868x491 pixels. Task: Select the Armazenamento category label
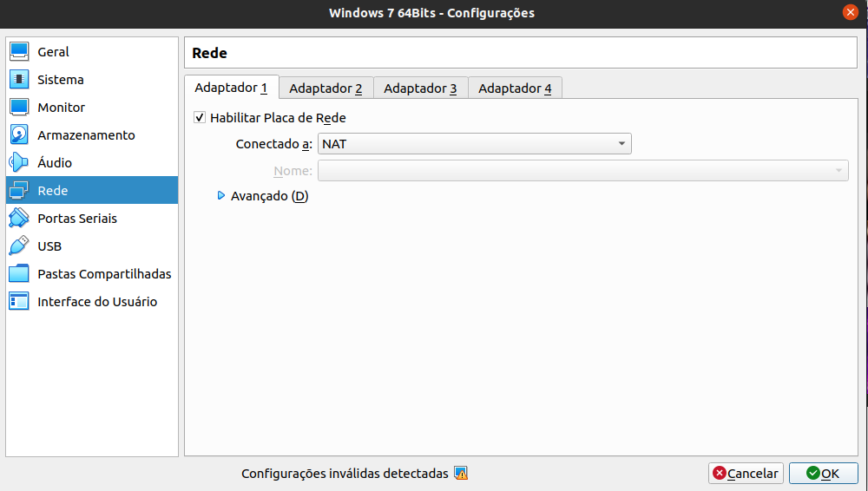pos(86,134)
